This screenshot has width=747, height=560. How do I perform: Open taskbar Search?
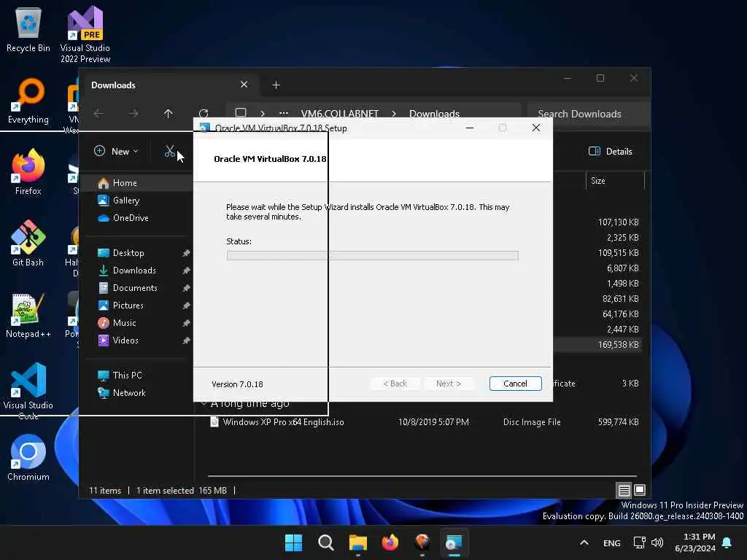326,542
